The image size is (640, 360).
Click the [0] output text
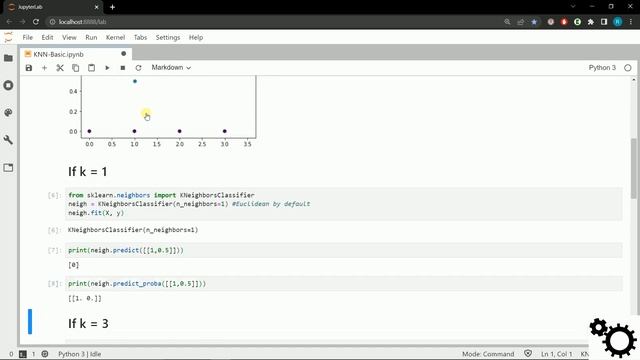pyautogui.click(x=73, y=265)
